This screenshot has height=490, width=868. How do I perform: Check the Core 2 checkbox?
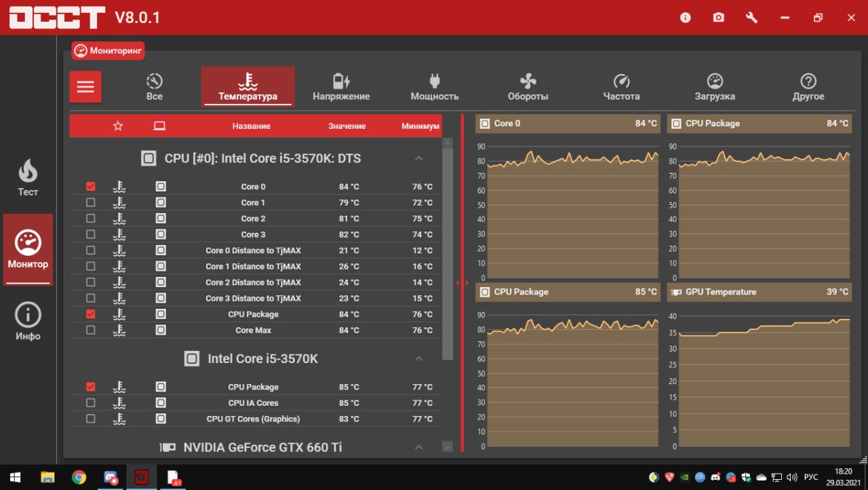[x=91, y=219]
